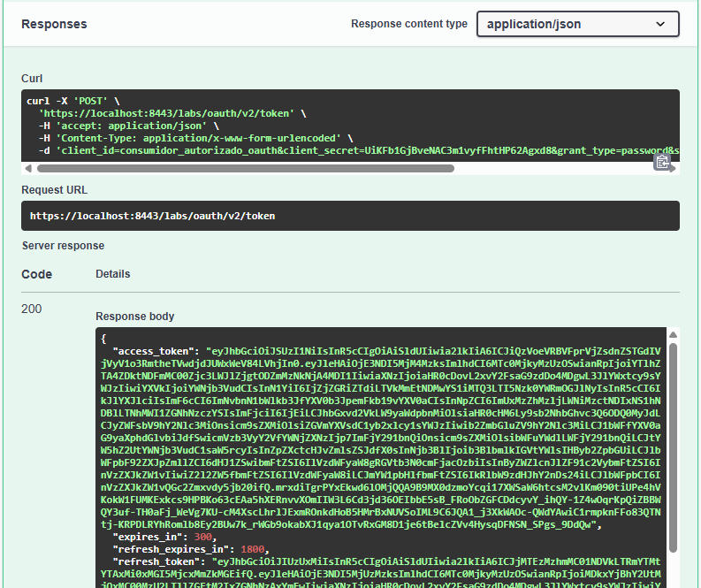
Task: Click the Responses section heading
Action: click(54, 24)
